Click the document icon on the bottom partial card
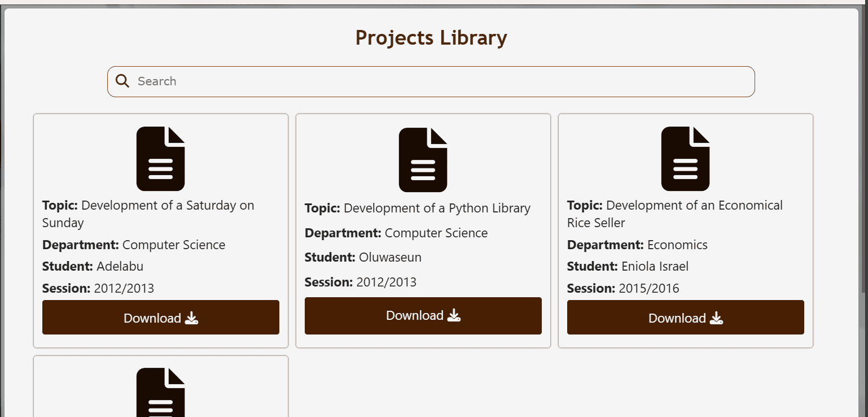868x417 pixels. click(x=161, y=396)
